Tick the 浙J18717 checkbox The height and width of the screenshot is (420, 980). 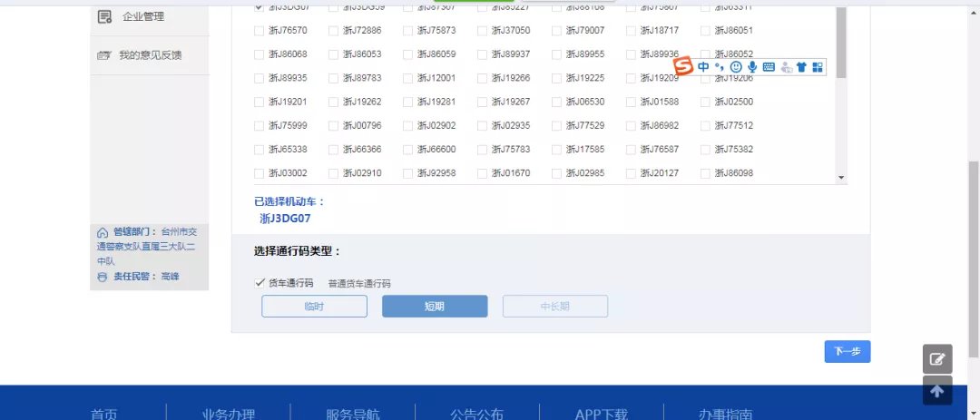coord(631,31)
